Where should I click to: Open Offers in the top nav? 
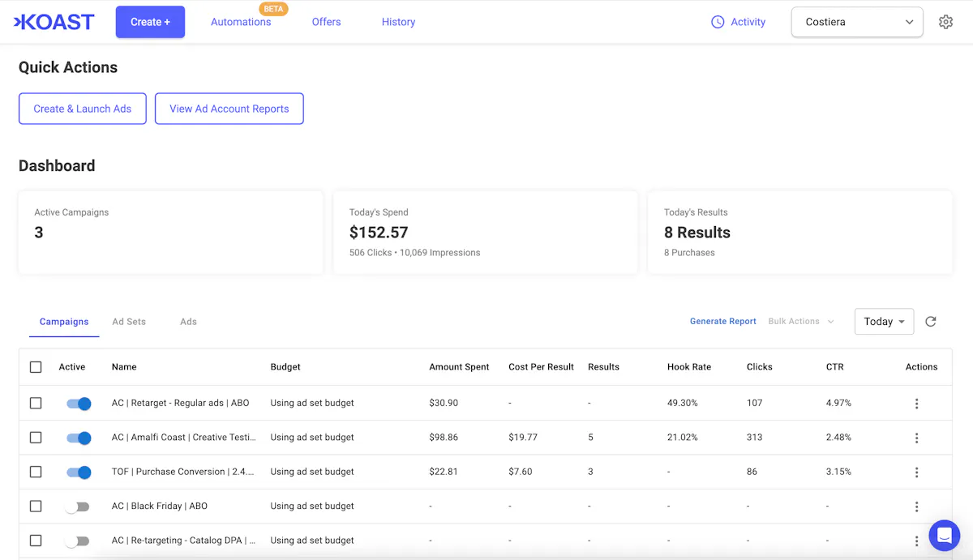click(x=326, y=22)
